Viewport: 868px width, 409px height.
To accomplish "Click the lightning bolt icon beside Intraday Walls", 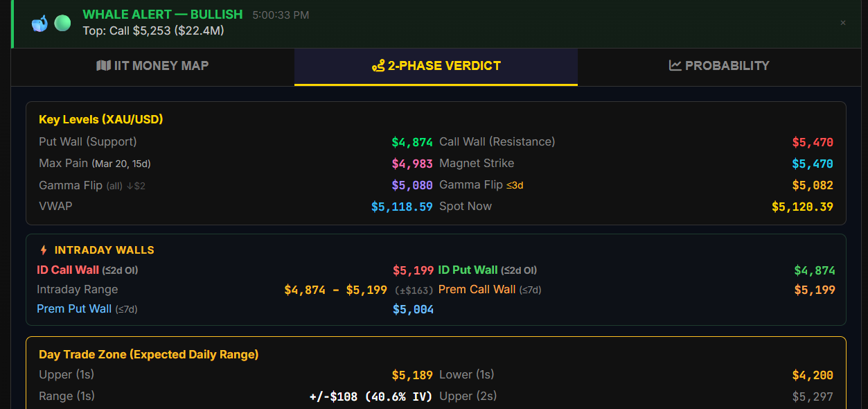I will coord(44,250).
